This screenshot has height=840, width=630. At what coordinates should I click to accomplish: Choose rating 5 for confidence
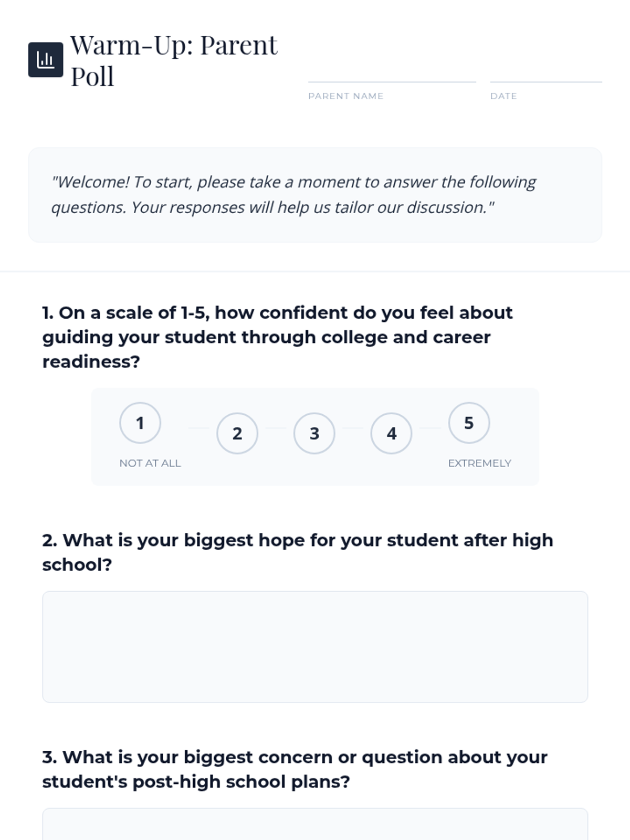coord(469,423)
